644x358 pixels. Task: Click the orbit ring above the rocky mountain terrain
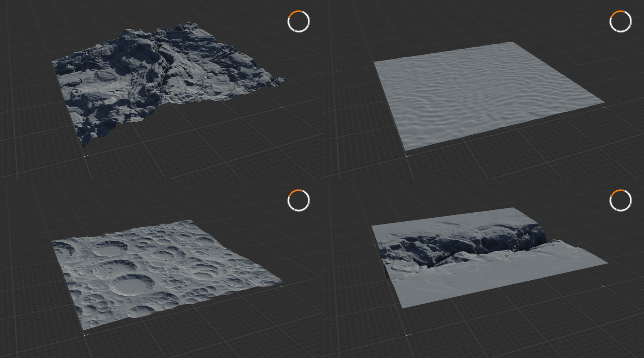pyautogui.click(x=298, y=21)
